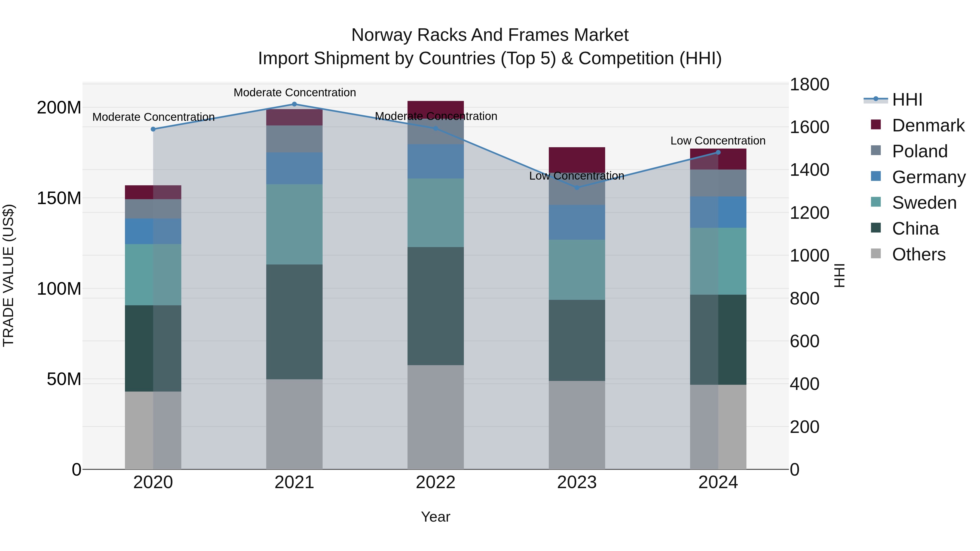Click the 'Import Shipment by Countries' subtitle line
Image resolution: width=980 pixels, height=551 pixels.
click(x=490, y=59)
